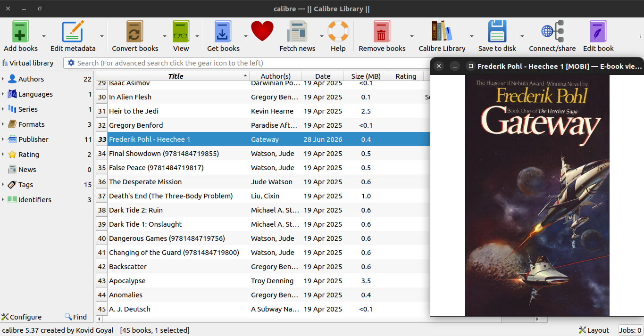The height and width of the screenshot is (336, 644).
Task: Click the Remove books trash icon
Action: 382,32
